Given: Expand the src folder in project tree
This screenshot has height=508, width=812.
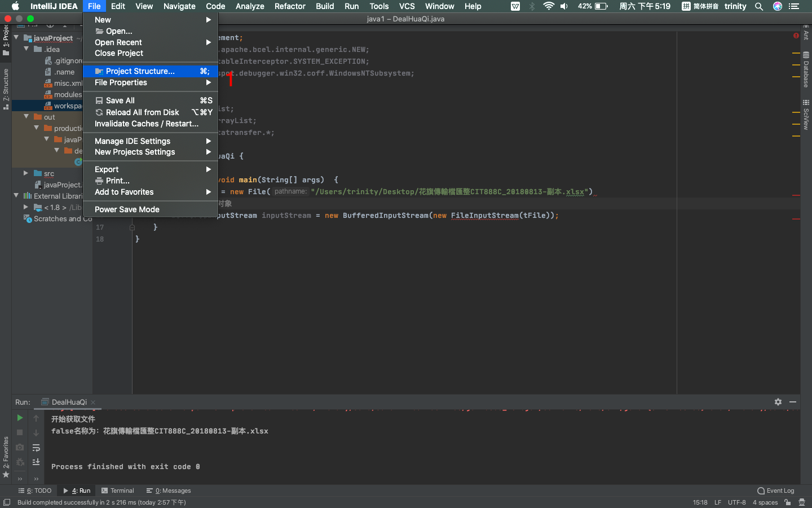Looking at the screenshot, I should pyautogui.click(x=25, y=173).
